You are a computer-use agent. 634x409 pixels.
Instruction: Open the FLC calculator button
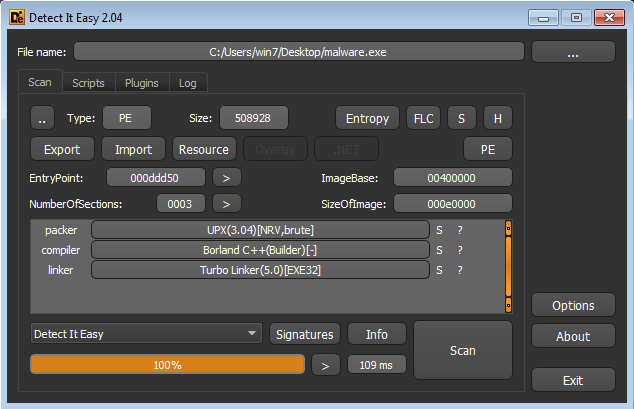pyautogui.click(x=423, y=118)
